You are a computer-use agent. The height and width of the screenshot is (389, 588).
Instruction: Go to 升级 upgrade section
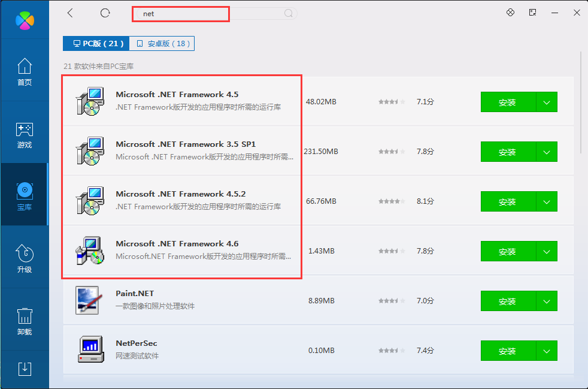click(x=25, y=258)
